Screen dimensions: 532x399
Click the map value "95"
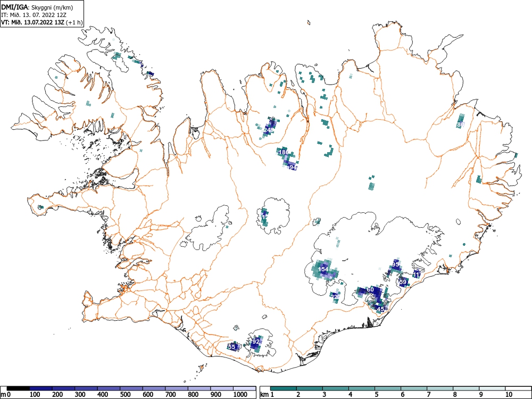[x=396, y=264]
